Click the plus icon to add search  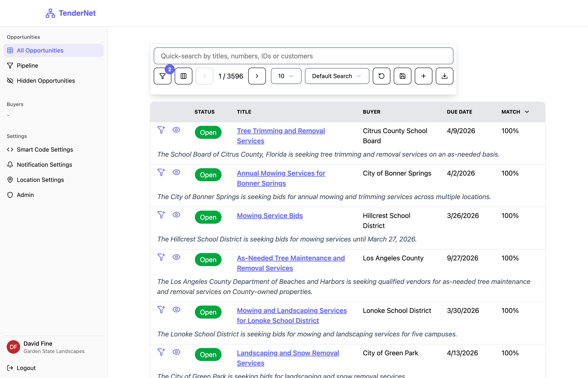[x=423, y=76]
